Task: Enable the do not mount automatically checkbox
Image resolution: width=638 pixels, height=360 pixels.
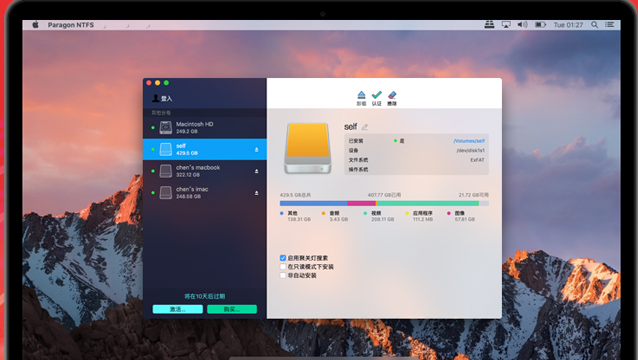Action: pos(283,275)
